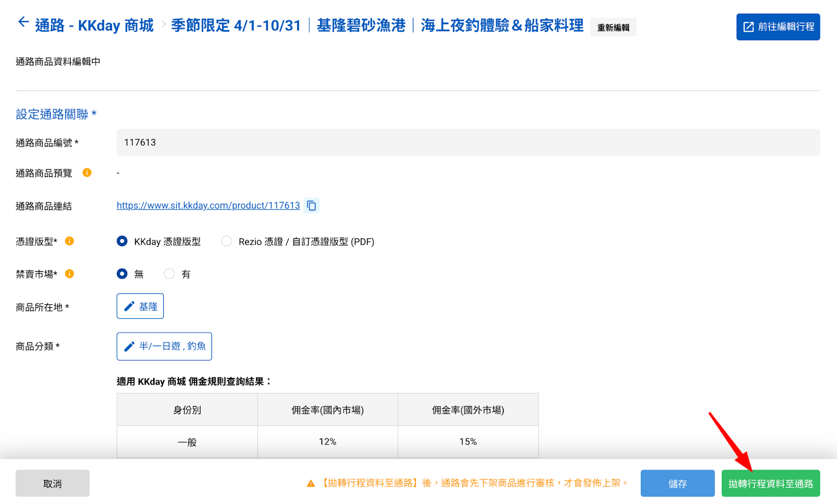Click the 佣金率(國外市場) column header
Image resolution: width=837 pixels, height=504 pixels.
coord(468,410)
